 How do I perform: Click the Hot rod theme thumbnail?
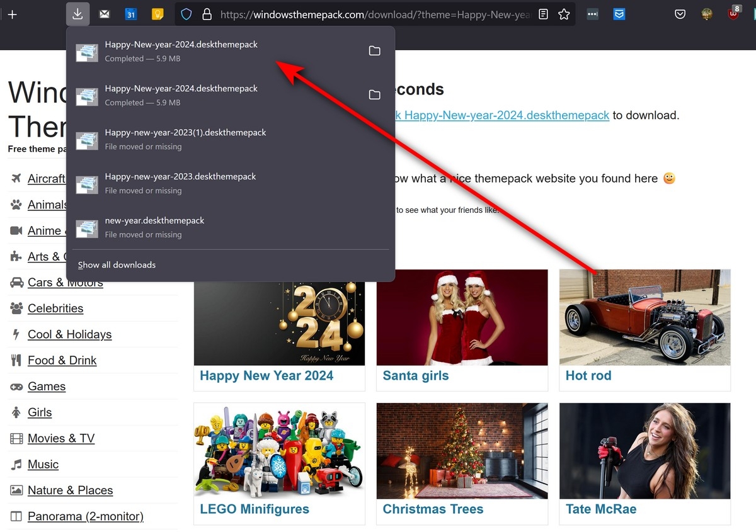pyautogui.click(x=644, y=317)
